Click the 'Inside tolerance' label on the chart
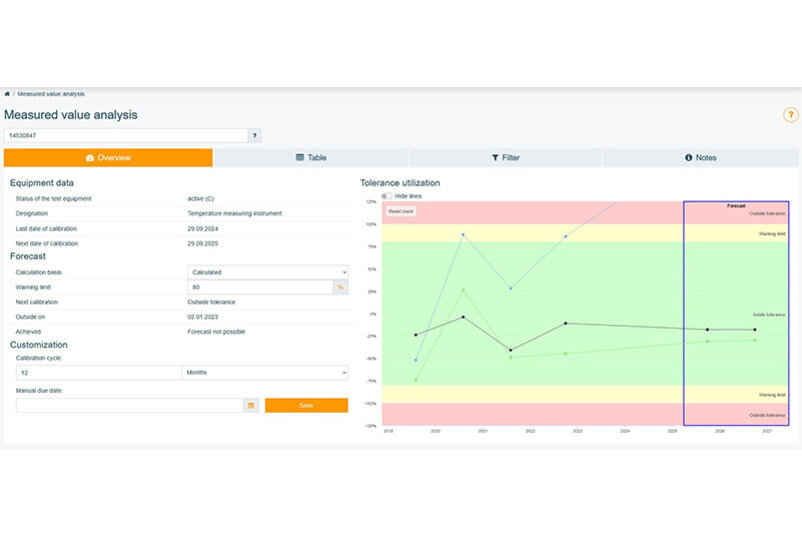The image size is (802, 536). 769,315
